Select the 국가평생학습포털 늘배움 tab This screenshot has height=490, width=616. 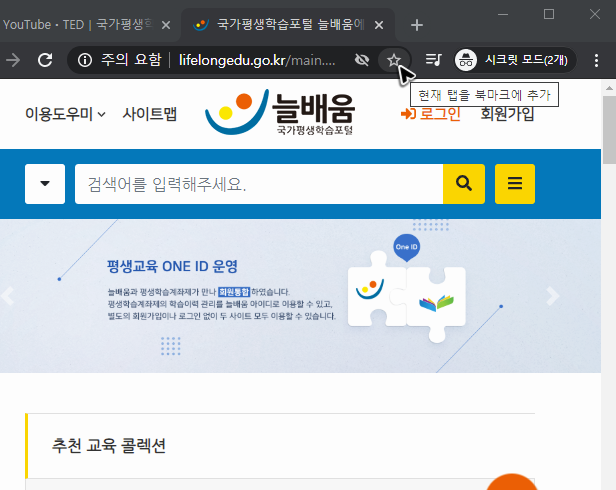pos(290,25)
